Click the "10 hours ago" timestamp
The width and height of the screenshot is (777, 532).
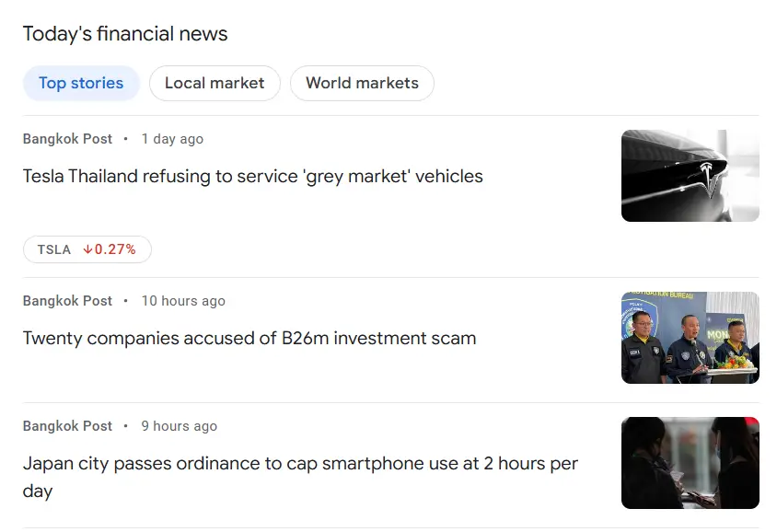click(183, 301)
